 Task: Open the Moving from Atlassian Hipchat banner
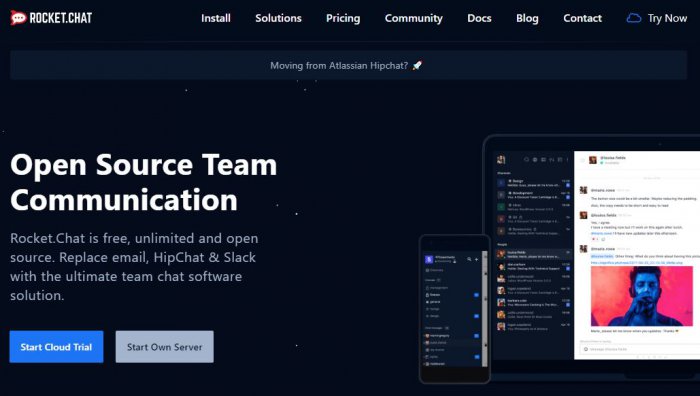point(348,65)
